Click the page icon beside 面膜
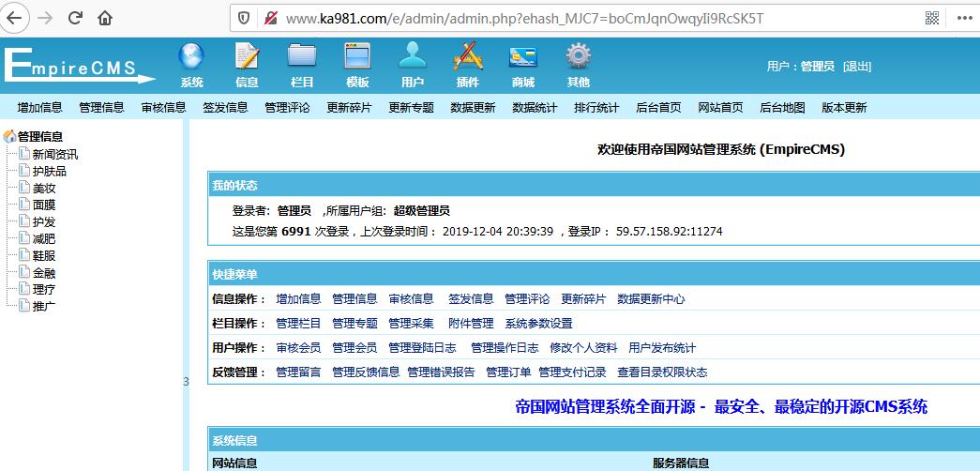 click(x=24, y=204)
